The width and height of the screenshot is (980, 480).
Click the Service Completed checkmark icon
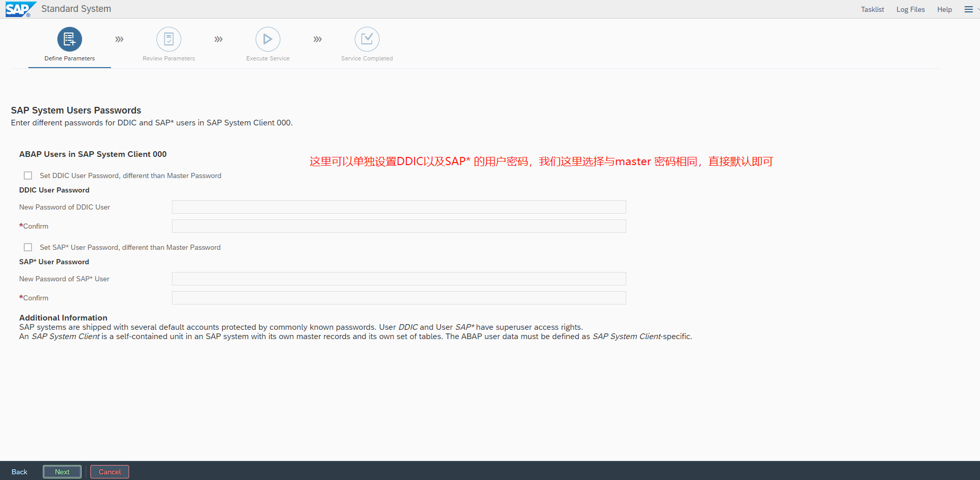(367, 39)
